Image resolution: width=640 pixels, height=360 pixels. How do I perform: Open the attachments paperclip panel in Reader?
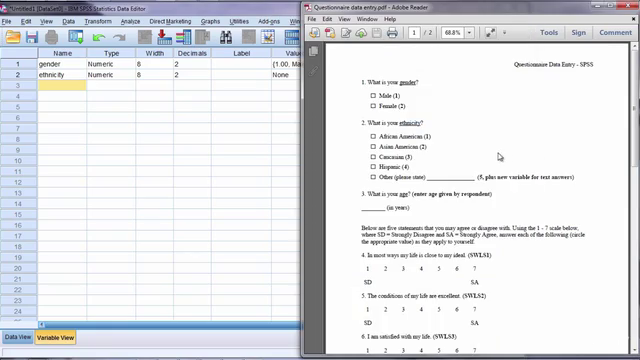(313, 71)
